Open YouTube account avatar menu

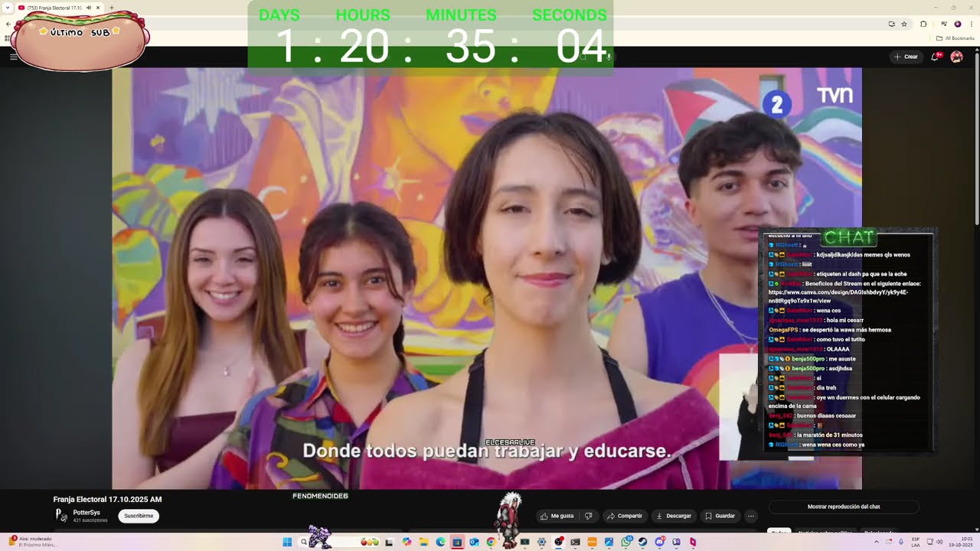956,57
